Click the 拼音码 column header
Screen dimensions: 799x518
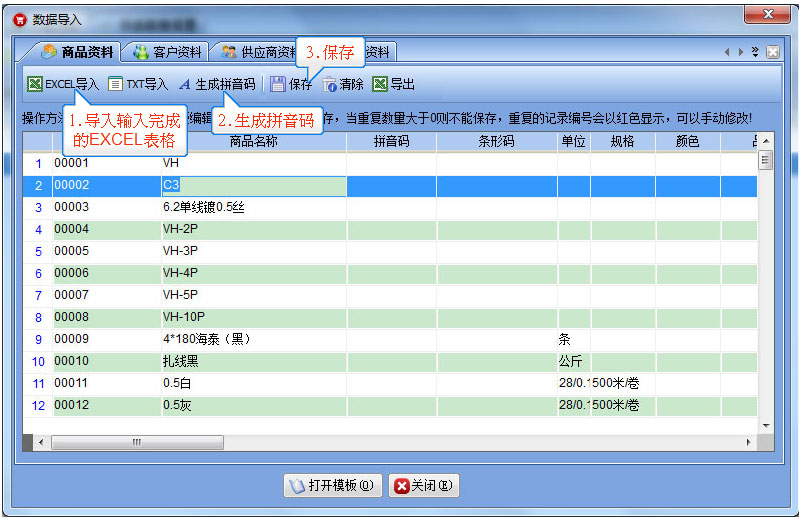[391, 142]
